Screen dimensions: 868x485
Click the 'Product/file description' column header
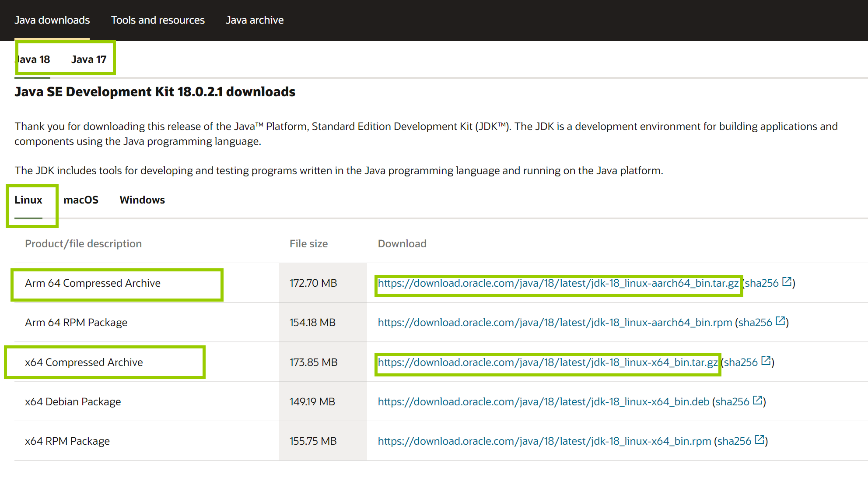[84, 244]
